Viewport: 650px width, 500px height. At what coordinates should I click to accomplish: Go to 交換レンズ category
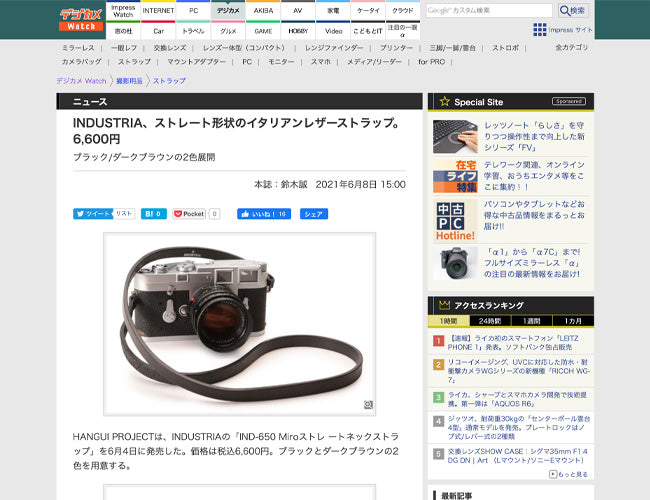click(x=170, y=47)
